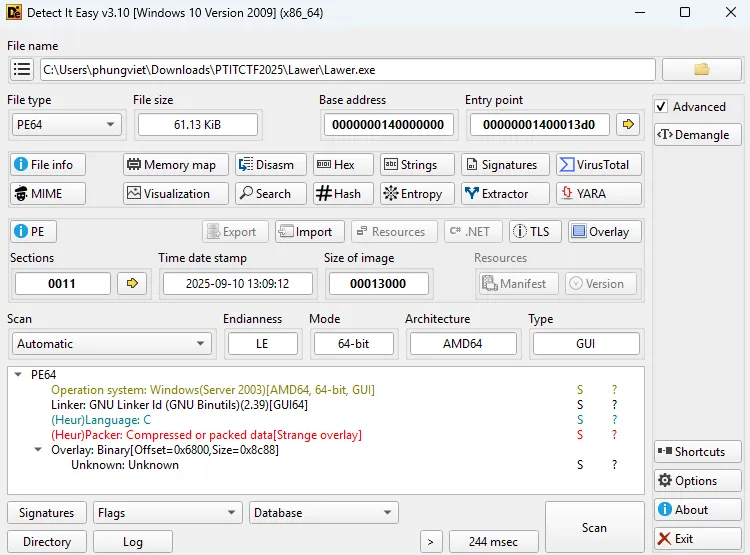The height and width of the screenshot is (555, 750).
Task: Click the yellow arrow beside Sections count
Action: click(x=131, y=283)
